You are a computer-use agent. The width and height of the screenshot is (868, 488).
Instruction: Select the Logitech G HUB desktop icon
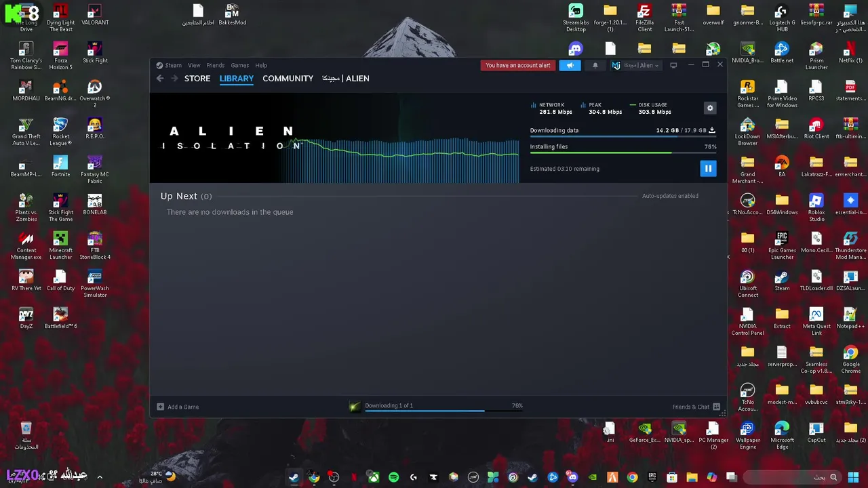(x=782, y=18)
